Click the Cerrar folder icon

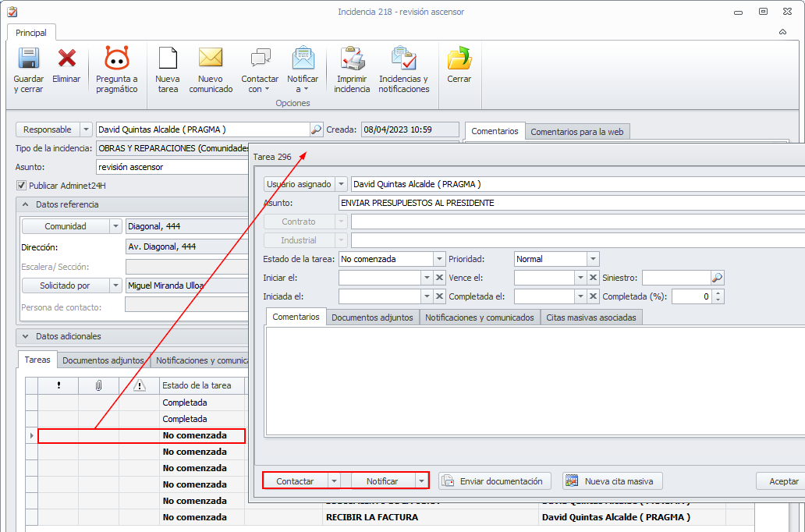pyautogui.click(x=459, y=58)
